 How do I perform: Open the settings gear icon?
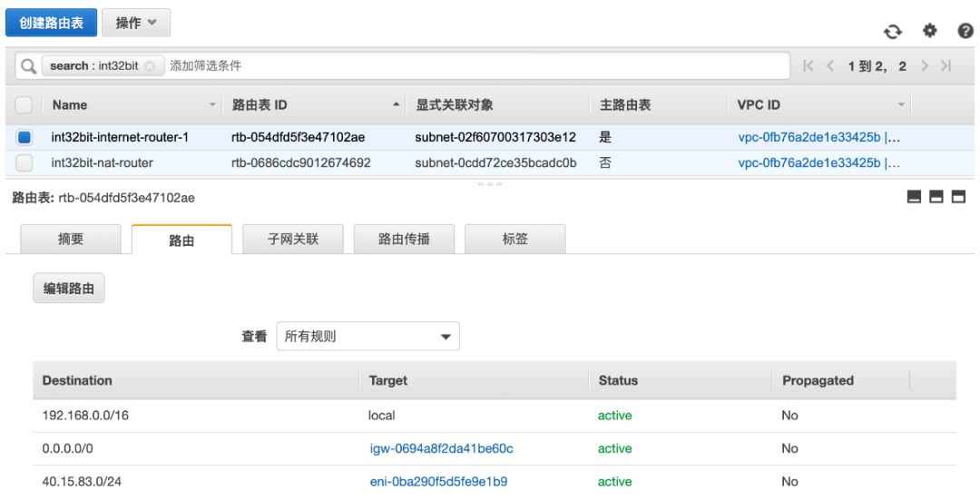point(930,31)
